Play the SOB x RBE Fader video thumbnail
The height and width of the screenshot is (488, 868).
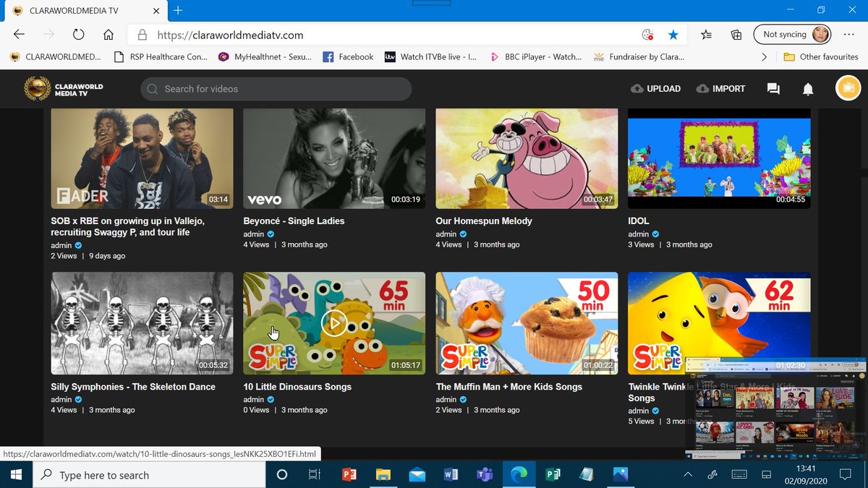coord(142,158)
